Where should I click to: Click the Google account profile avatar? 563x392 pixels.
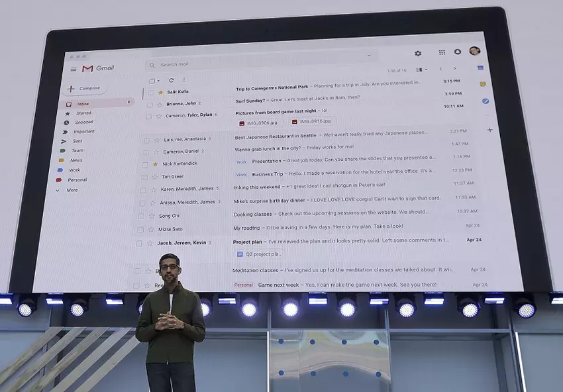click(475, 51)
